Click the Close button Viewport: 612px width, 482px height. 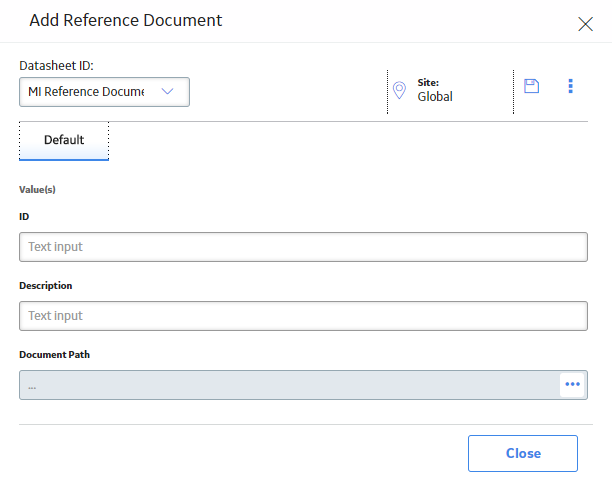click(x=523, y=453)
